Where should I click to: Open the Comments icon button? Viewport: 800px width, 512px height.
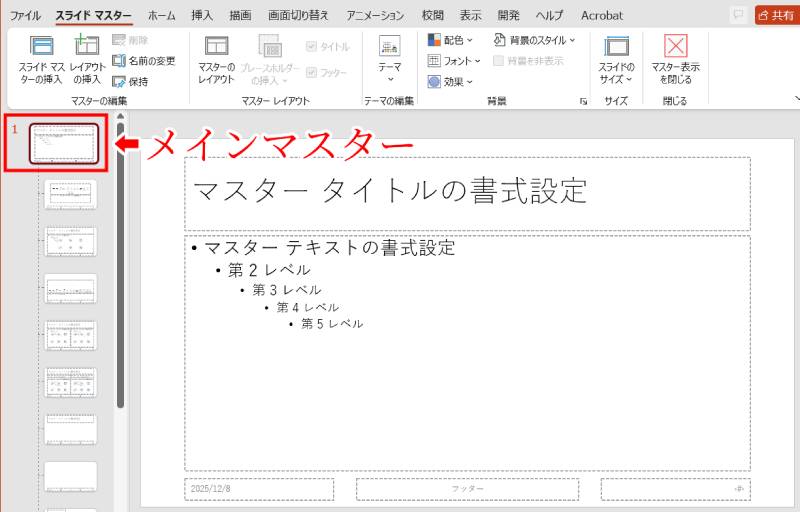tap(738, 15)
